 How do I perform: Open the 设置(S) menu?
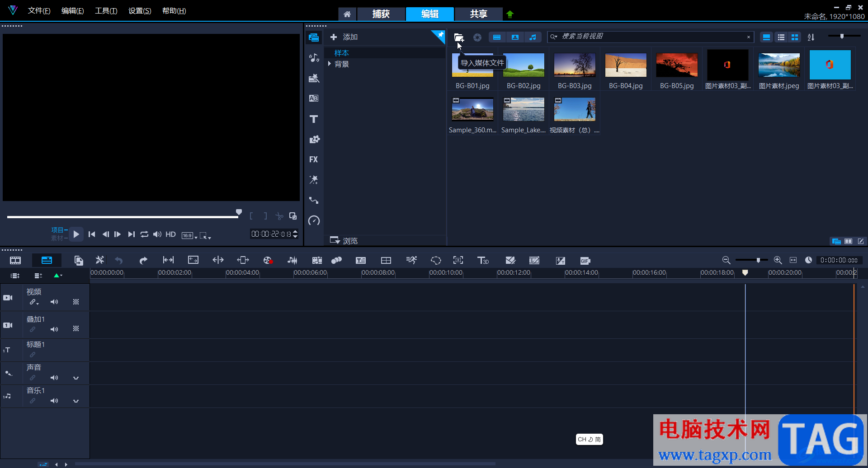(140, 11)
